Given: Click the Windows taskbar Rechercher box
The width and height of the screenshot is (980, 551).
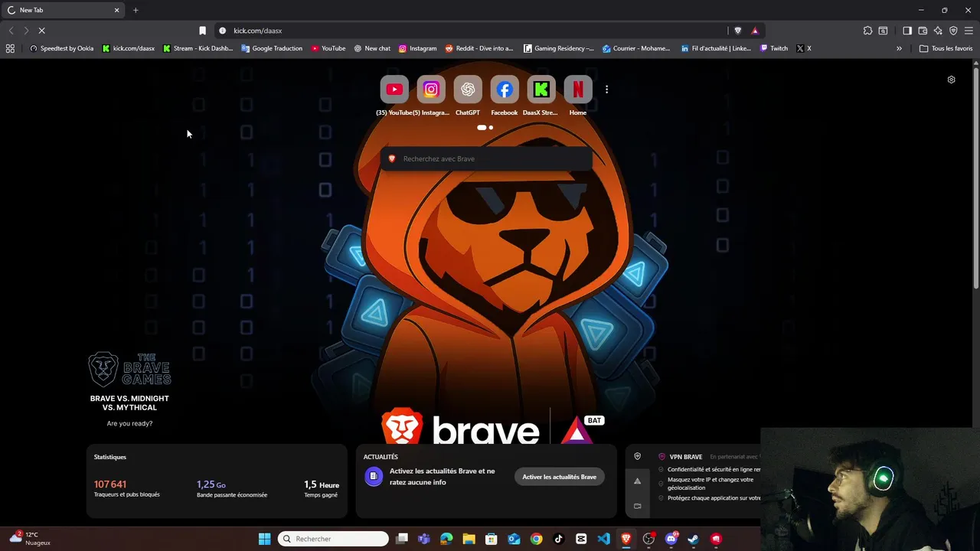Looking at the screenshot, I should [333, 539].
